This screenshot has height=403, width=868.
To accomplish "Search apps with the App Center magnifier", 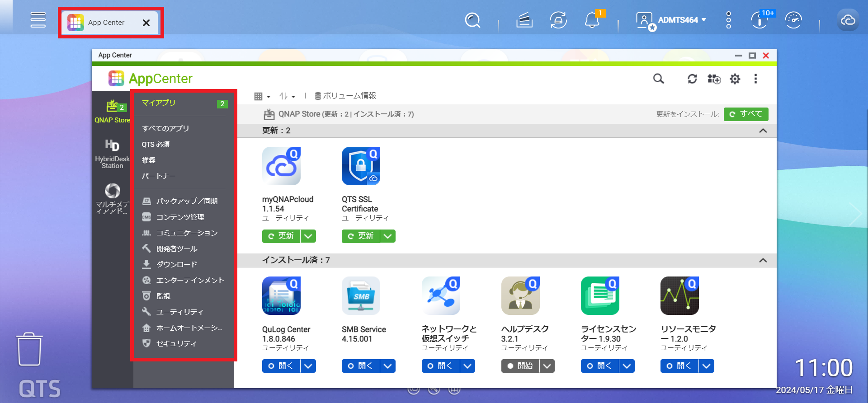I will click(659, 79).
